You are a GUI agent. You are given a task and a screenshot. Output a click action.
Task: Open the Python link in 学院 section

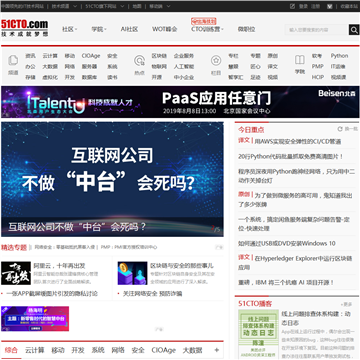pos(339,56)
